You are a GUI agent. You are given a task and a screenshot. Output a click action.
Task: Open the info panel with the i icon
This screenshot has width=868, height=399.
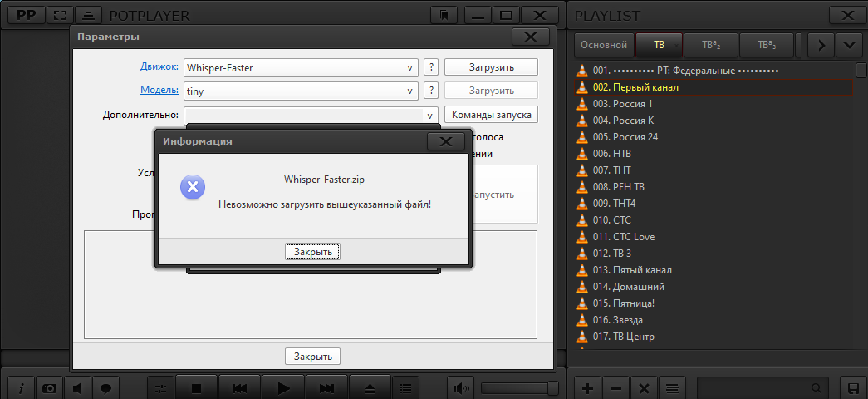(21, 387)
